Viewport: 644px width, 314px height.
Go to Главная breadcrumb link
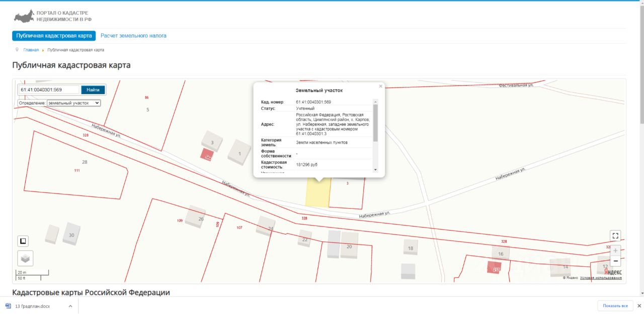point(31,50)
